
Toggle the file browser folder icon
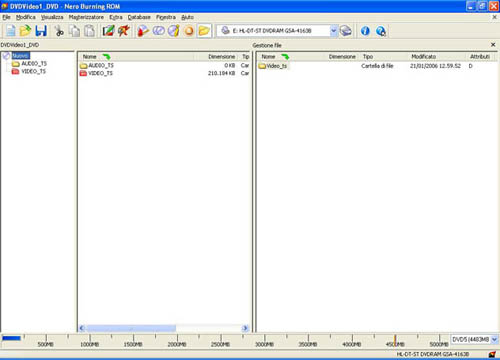coord(204,31)
